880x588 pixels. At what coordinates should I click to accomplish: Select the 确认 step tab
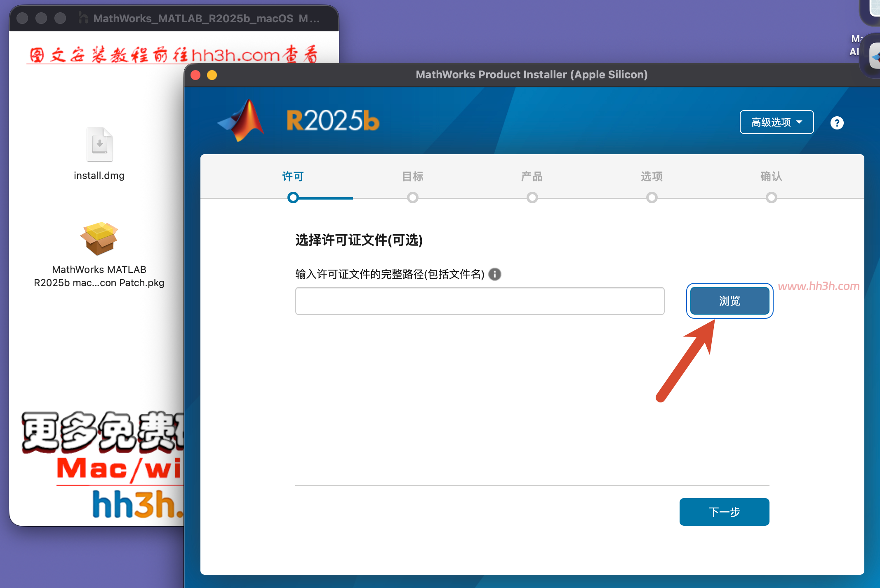point(771,176)
